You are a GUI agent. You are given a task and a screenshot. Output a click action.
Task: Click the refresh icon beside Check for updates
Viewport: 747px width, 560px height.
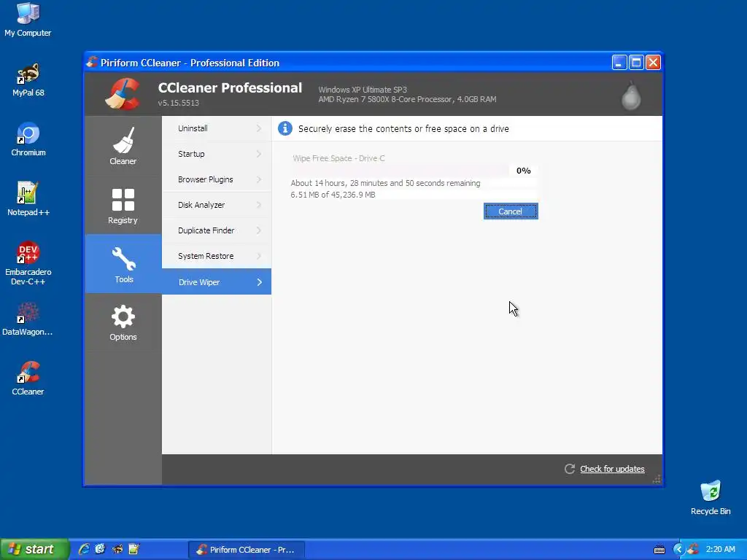[x=569, y=469]
